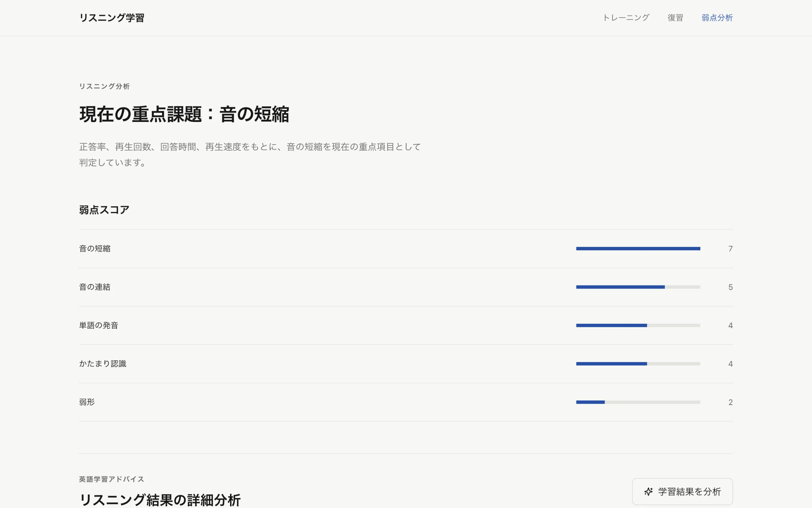Click the リスニング学習 site title
The height and width of the screenshot is (508, 812).
112,18
